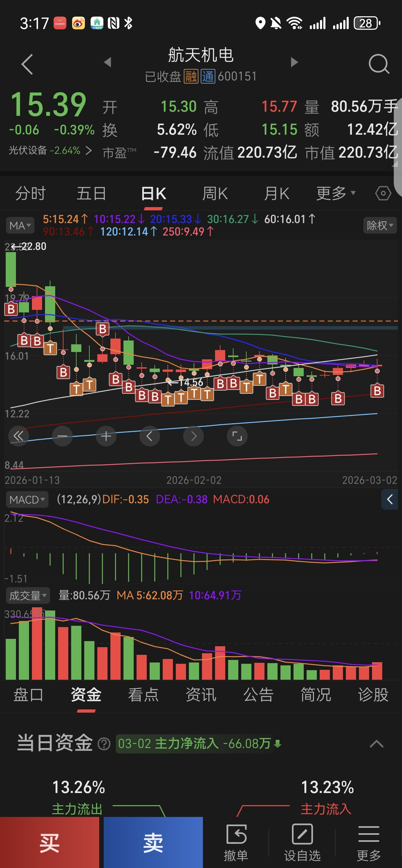Tap the stock code 600151

pos(237,77)
